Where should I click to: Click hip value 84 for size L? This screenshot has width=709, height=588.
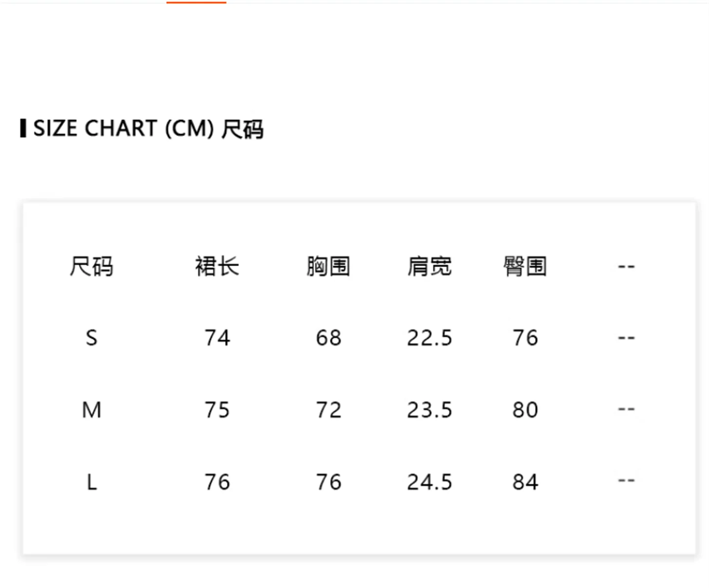coord(525,483)
